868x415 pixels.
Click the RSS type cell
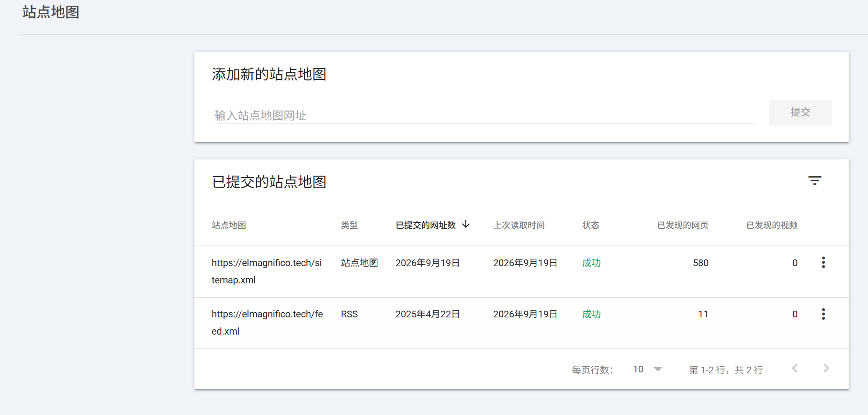coord(349,314)
